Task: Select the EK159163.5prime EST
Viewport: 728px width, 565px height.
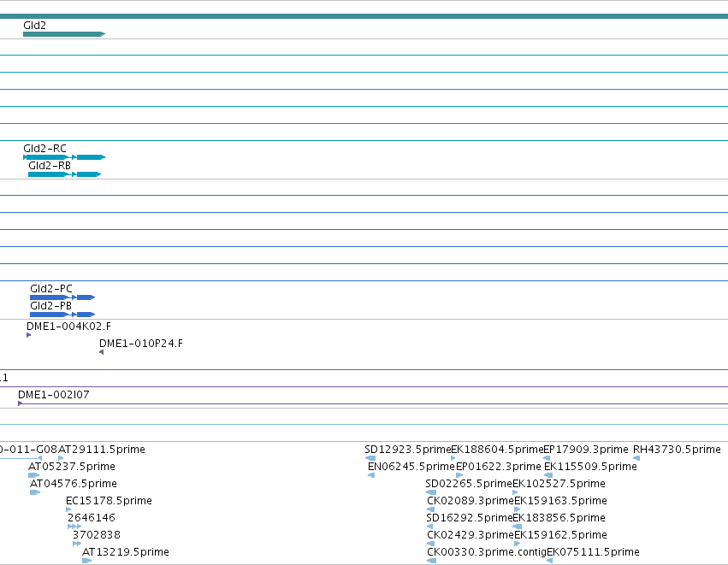Action: pos(518,509)
